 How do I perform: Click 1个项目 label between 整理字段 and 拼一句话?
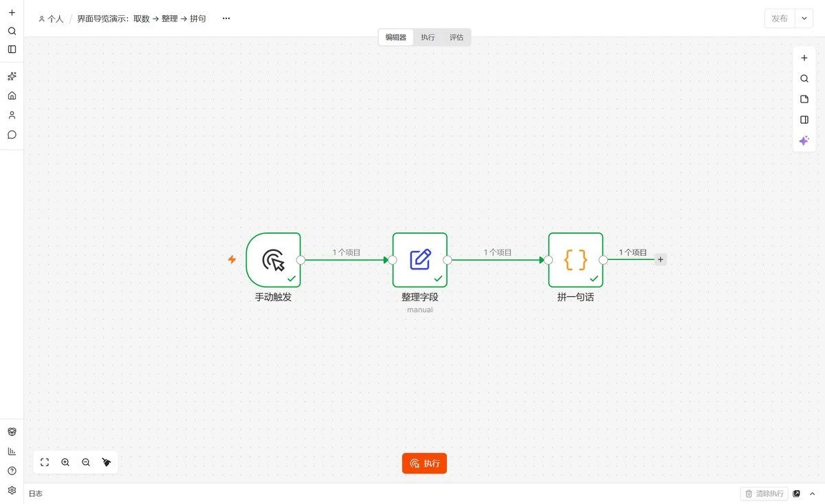tap(498, 252)
